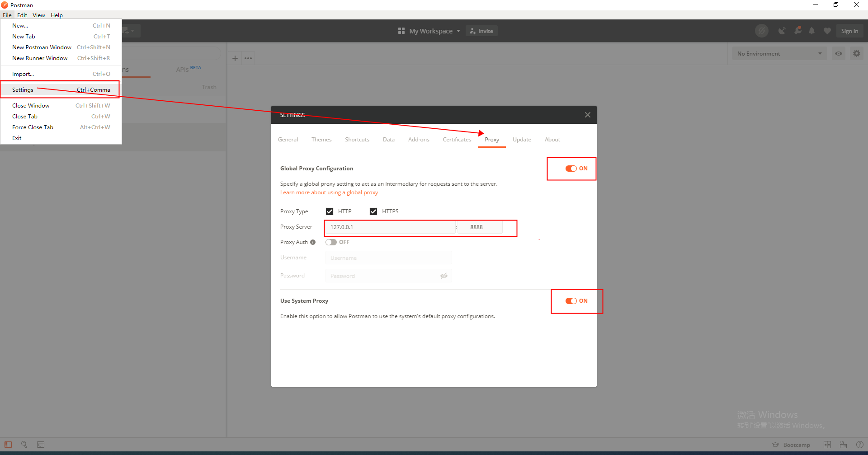The image size is (868, 455).
Task: Click the Sign In button
Action: point(849,31)
